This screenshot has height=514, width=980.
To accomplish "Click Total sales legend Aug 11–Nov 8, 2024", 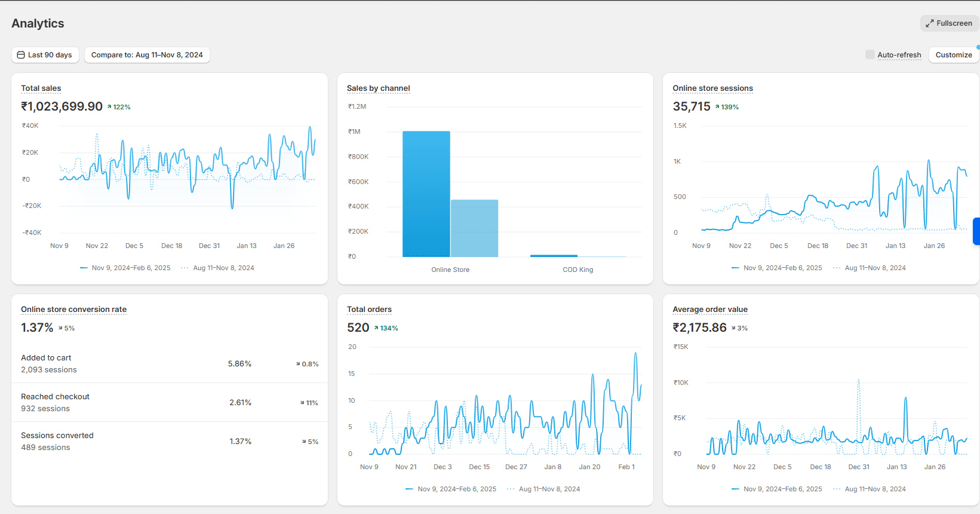I will click(218, 268).
